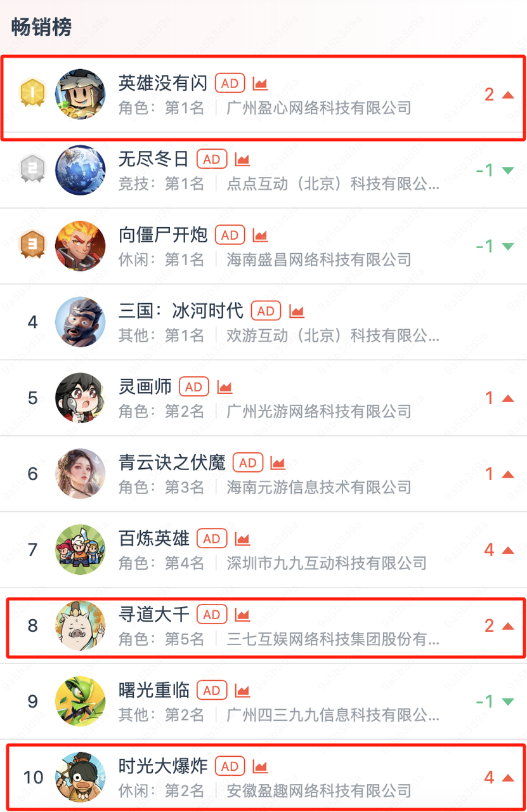This screenshot has width=527, height=812.
Task: Open the 英雄没有闪 game thumbnail
Action: [81, 94]
